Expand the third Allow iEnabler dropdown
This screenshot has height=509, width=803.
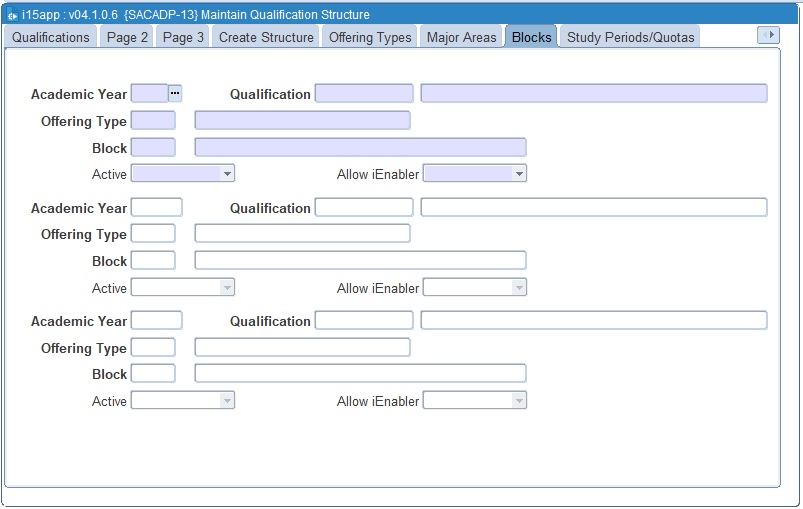[474, 401]
